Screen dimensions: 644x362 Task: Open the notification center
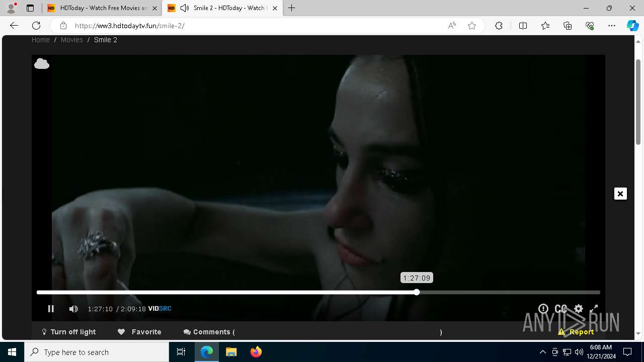click(627, 352)
